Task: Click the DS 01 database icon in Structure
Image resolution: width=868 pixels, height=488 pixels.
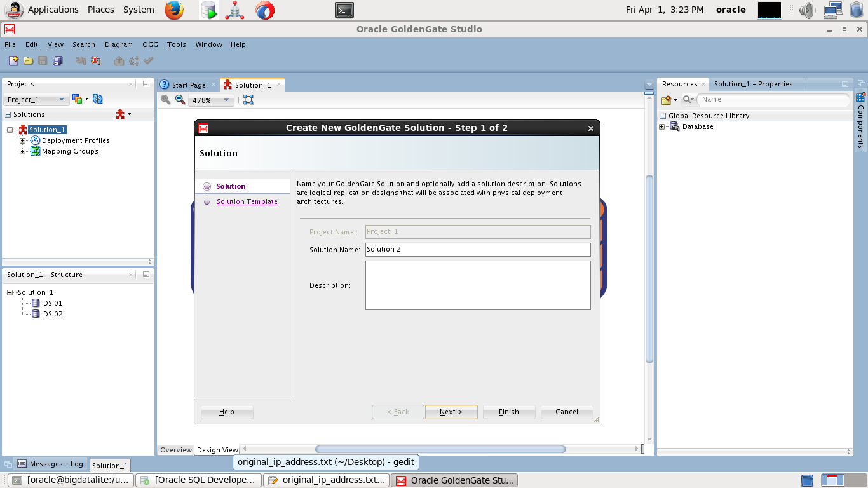Action: (x=36, y=303)
